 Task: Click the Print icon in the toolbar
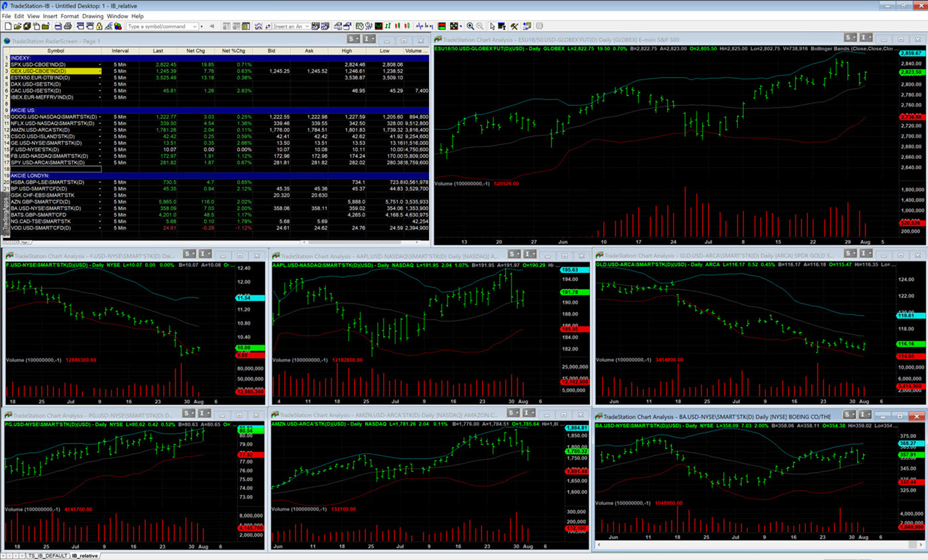click(69, 27)
